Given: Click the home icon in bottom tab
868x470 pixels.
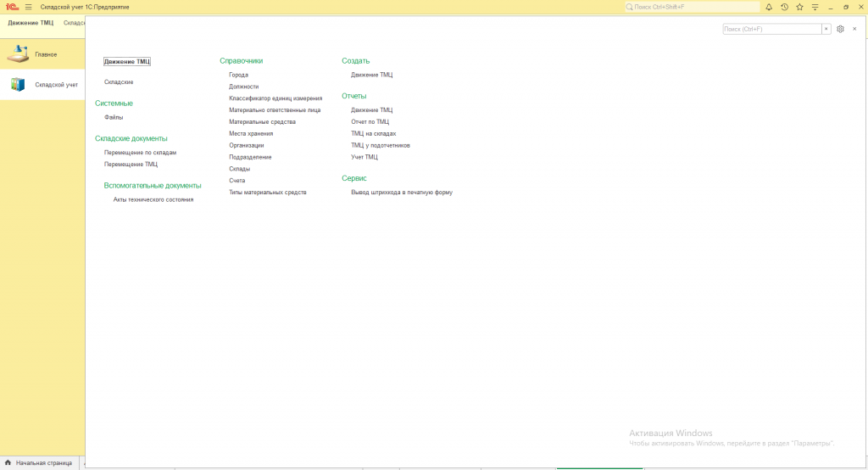Looking at the screenshot, I should point(8,463).
